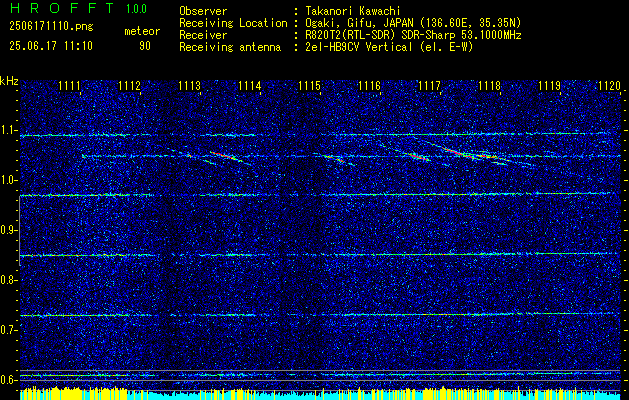Screen dimensions: 629x400
Task: Click the observer name Takanori Kawachi
Action: click(x=353, y=12)
